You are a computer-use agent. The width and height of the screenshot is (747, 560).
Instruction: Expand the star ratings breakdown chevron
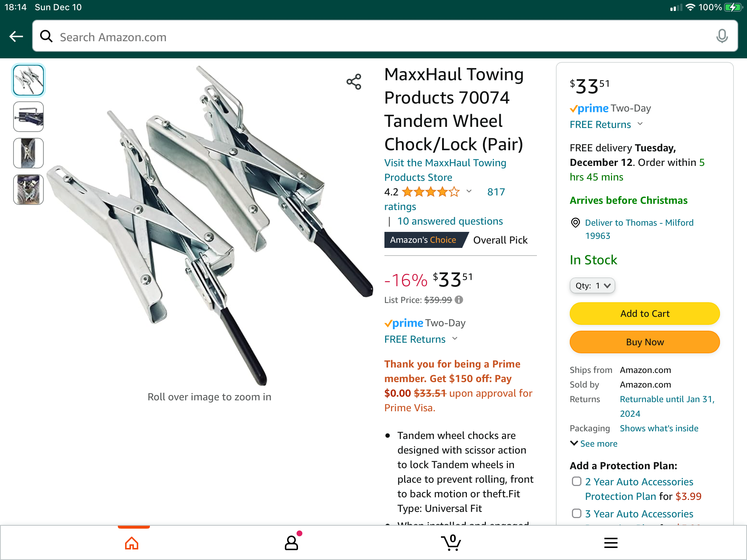click(469, 191)
